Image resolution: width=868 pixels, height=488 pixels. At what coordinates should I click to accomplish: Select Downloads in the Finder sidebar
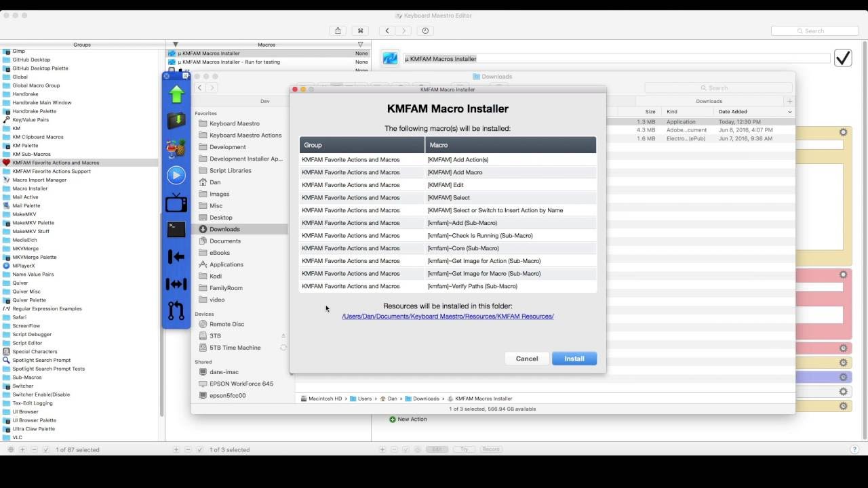(x=240, y=229)
